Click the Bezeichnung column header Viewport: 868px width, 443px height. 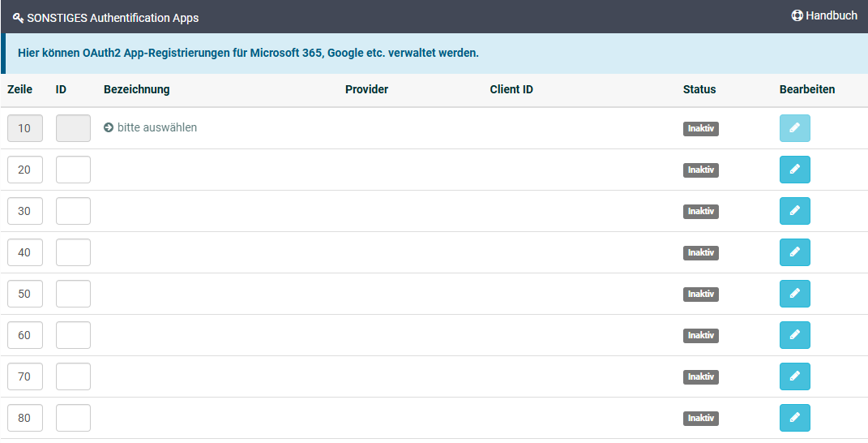click(137, 89)
